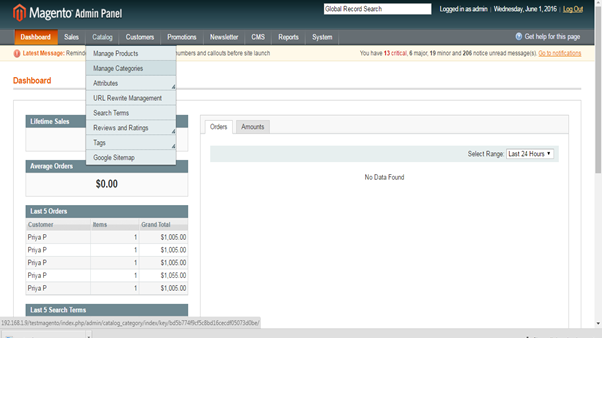This screenshot has width=602, height=399.
Task: Open the Customers menu
Action: (140, 37)
